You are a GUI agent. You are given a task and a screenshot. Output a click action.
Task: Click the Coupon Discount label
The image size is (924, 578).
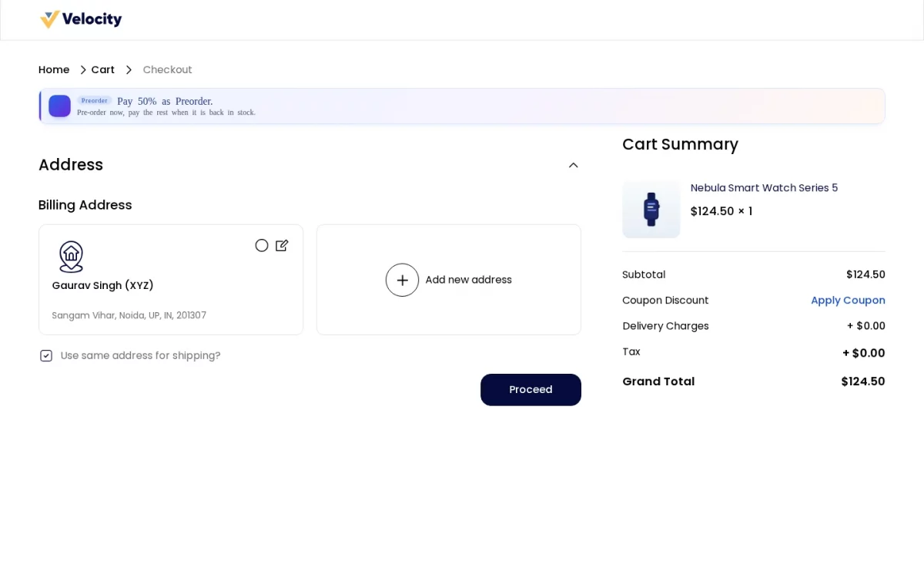pyautogui.click(x=665, y=301)
